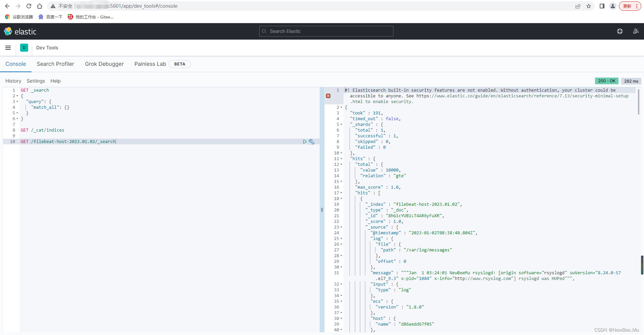Click the red browser update button

(630, 6)
